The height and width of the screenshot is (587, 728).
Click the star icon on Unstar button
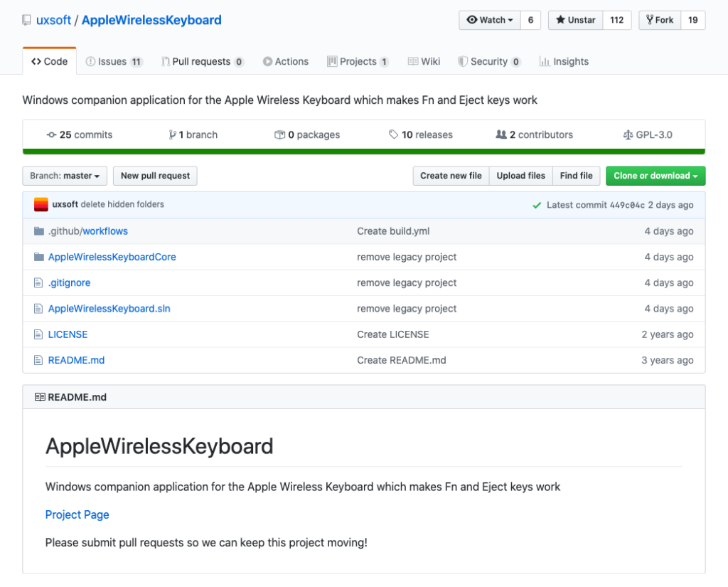[560, 19]
